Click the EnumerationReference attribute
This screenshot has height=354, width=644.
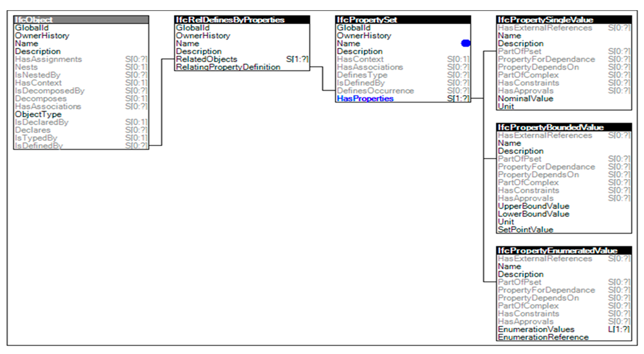pyautogui.click(x=543, y=337)
